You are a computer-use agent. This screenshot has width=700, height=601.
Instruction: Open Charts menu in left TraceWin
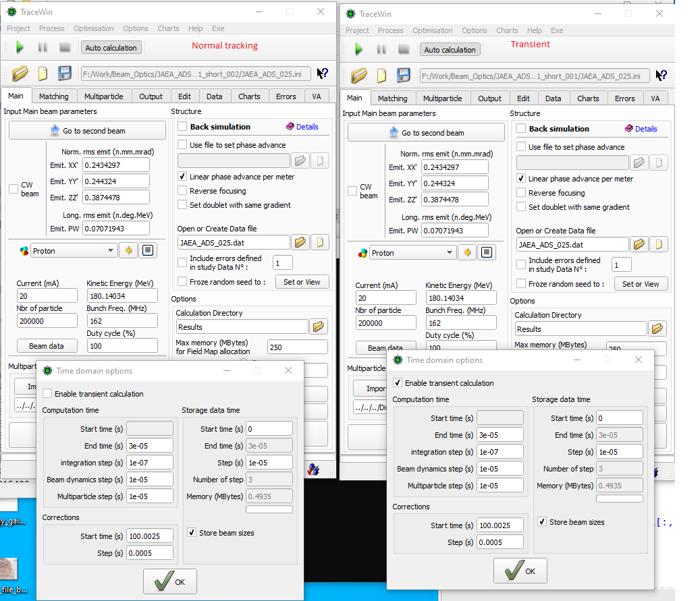point(168,28)
